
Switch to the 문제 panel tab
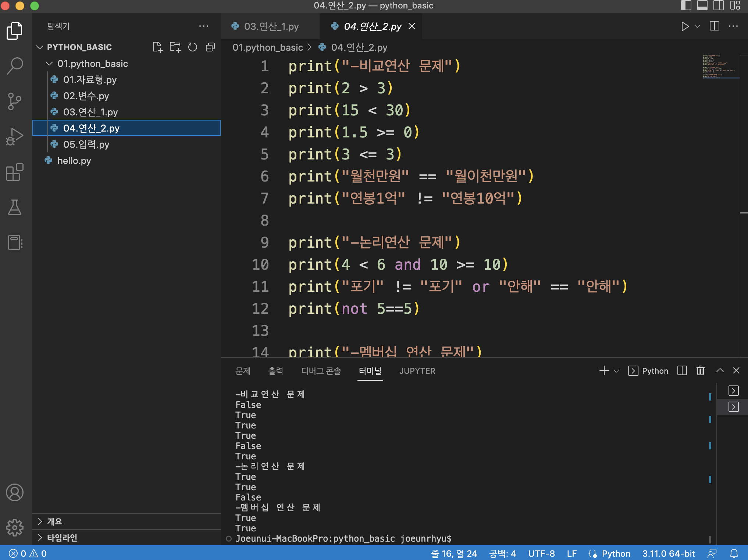pyautogui.click(x=243, y=371)
